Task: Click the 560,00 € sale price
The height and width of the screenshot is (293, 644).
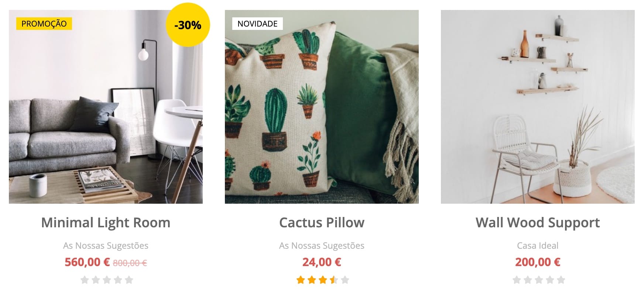Action: coord(87,262)
